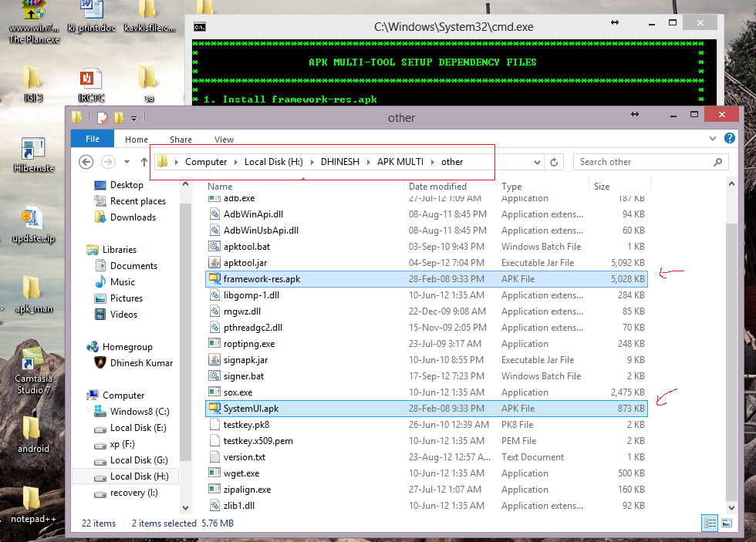Select the notepad++ desktop folder
Viewport: 756px width, 542px height.
(x=33, y=505)
